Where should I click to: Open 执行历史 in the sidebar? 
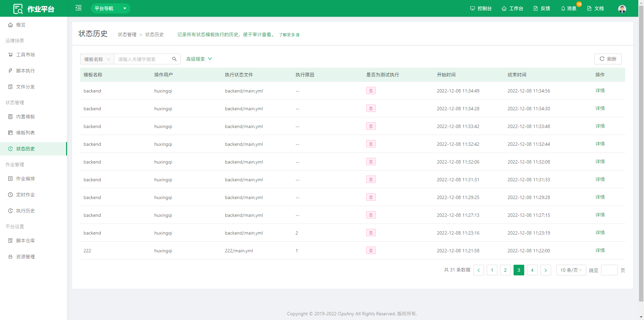point(34,211)
